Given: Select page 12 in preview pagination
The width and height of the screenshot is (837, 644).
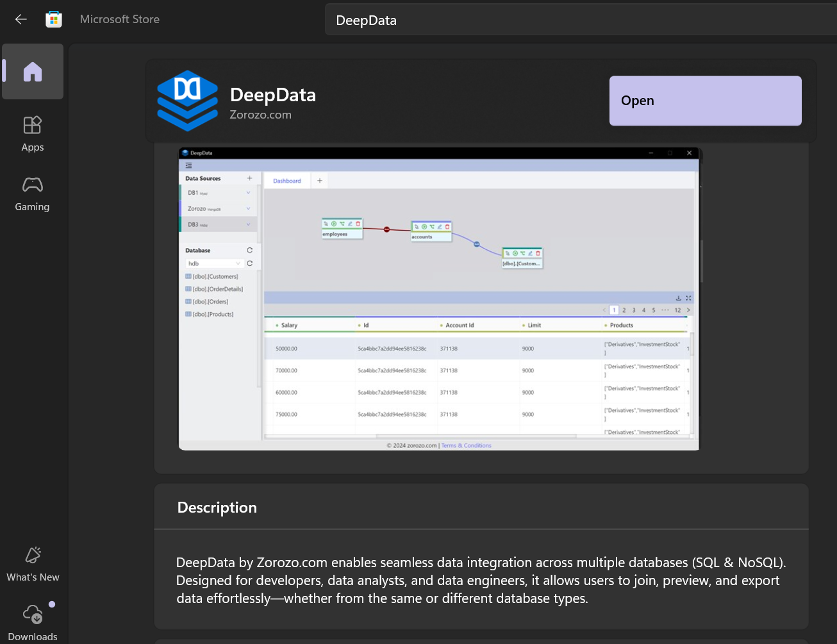Looking at the screenshot, I should pyautogui.click(x=677, y=310).
